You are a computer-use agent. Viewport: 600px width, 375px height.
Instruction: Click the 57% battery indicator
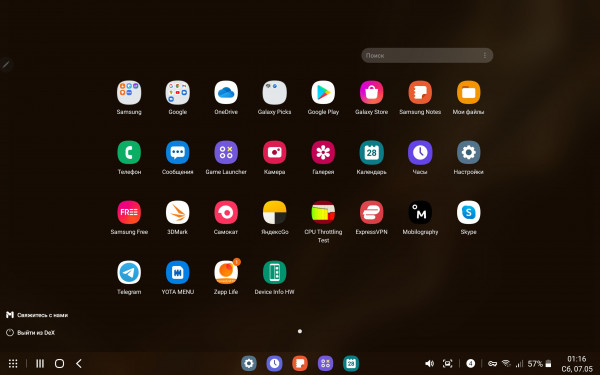[539, 364]
